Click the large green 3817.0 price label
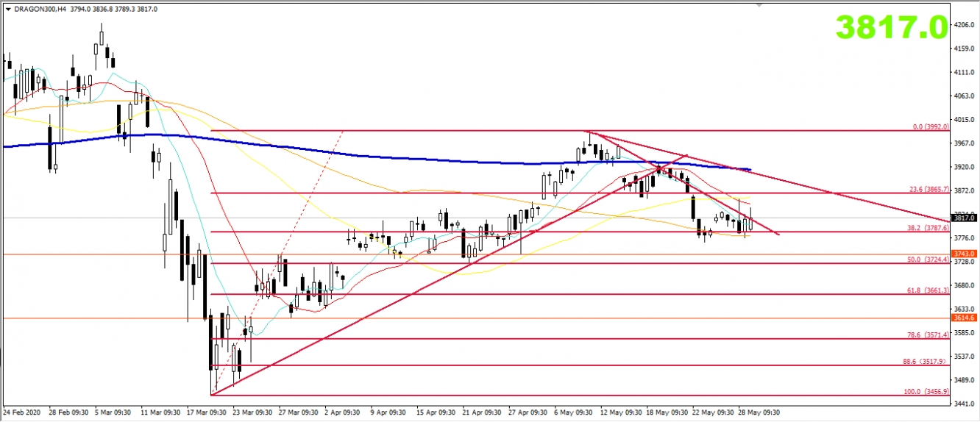Image resolution: width=980 pixels, height=422 pixels. pyautogui.click(x=891, y=27)
